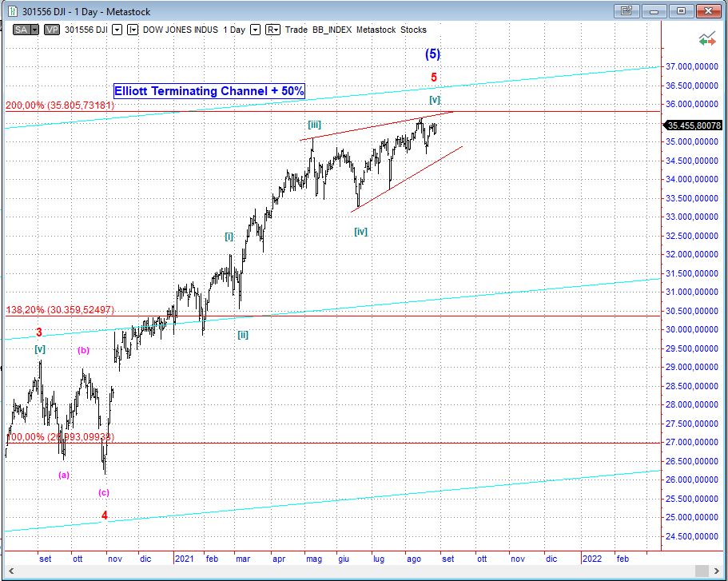This screenshot has height=581, width=728.
Task: Open the I dropdown before DOW JONES INDUS
Action: 133,30
